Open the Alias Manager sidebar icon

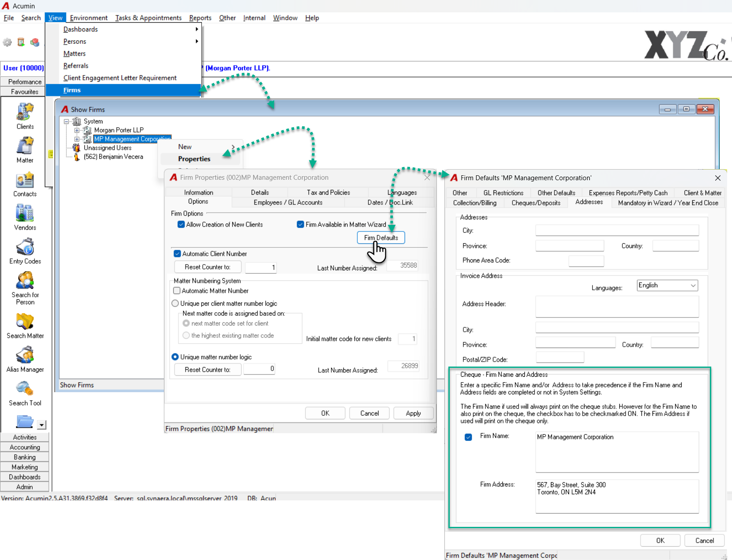tap(25, 355)
